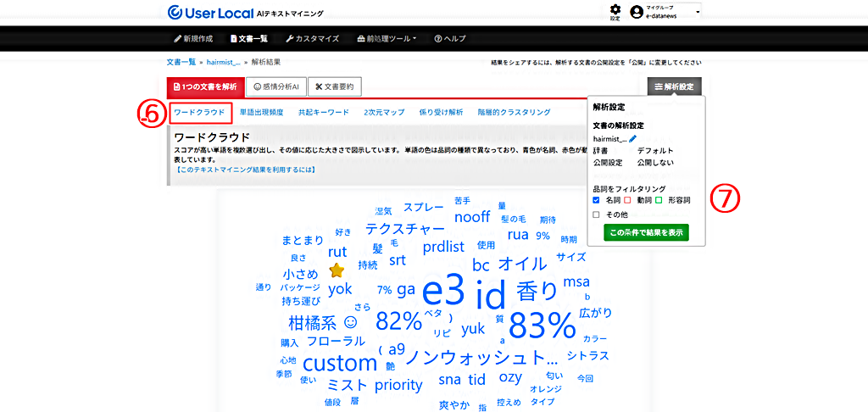Click the word msa in the cloud

click(x=576, y=281)
